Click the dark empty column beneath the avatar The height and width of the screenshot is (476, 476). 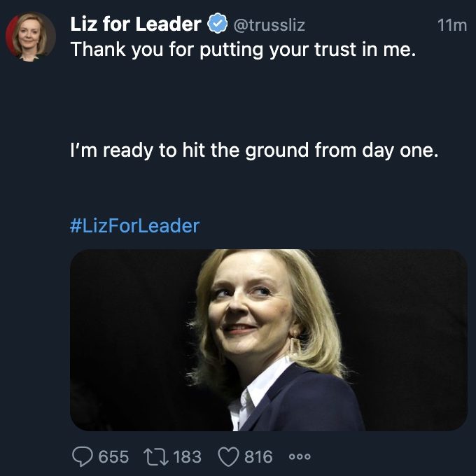30,245
